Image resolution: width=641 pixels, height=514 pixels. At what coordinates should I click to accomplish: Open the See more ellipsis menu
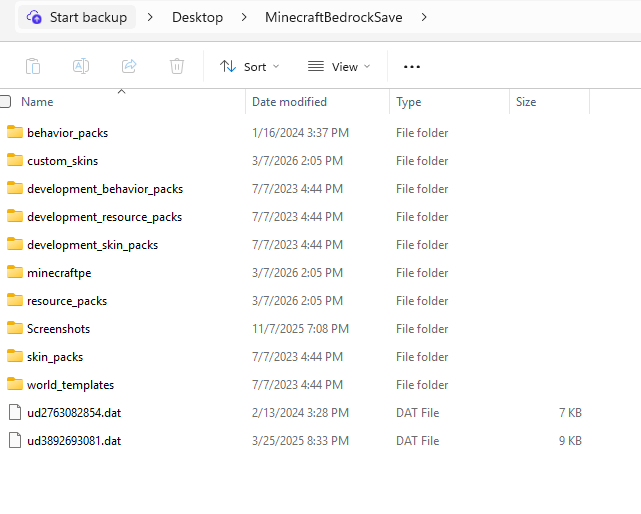[x=412, y=67]
